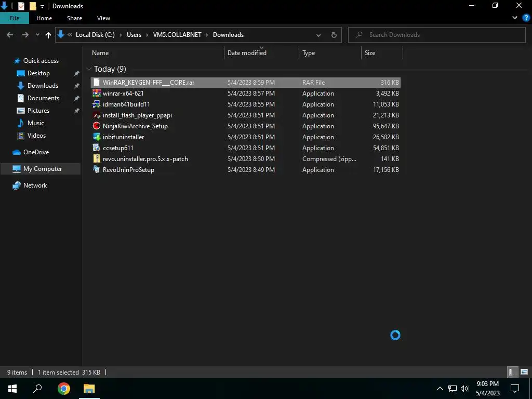Launch Google Chrome from the taskbar
Viewport: 532px width, 399px height.
click(63, 389)
